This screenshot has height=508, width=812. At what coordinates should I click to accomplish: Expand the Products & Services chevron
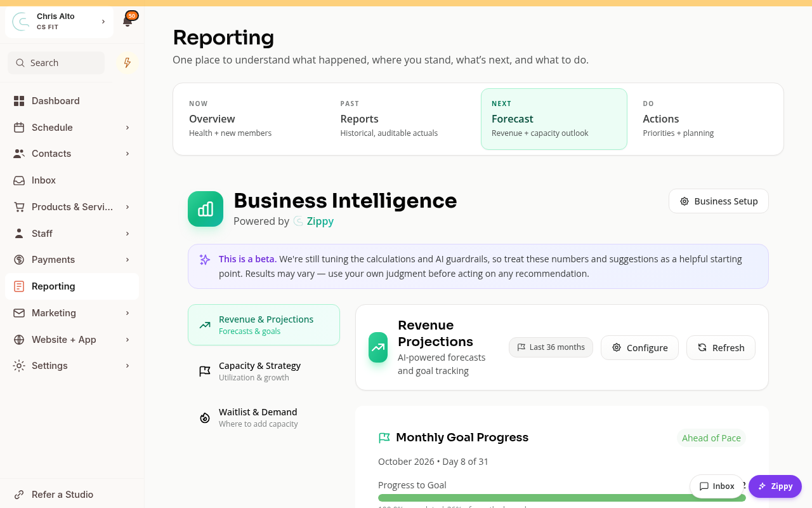(128, 207)
